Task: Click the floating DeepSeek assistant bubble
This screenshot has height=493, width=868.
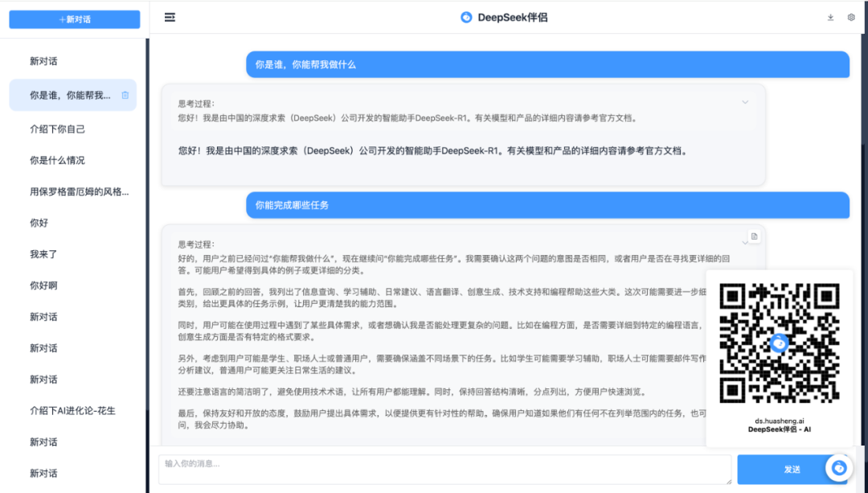Action: (x=839, y=467)
